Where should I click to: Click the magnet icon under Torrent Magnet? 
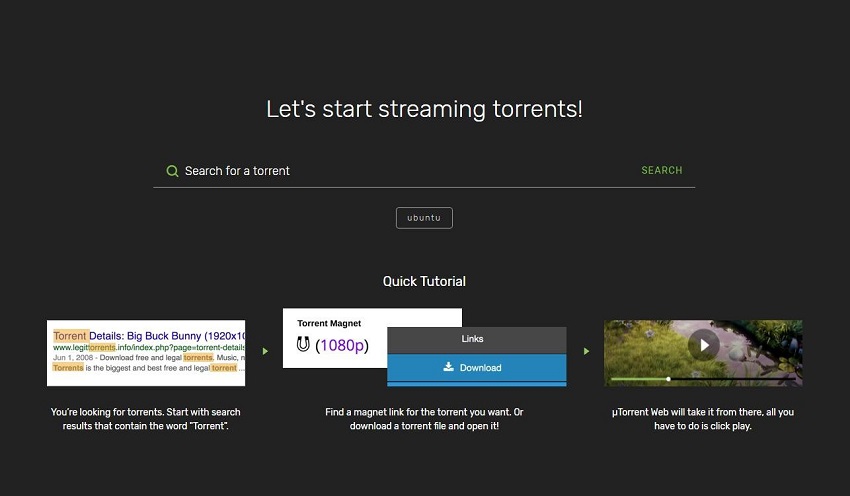pos(303,345)
